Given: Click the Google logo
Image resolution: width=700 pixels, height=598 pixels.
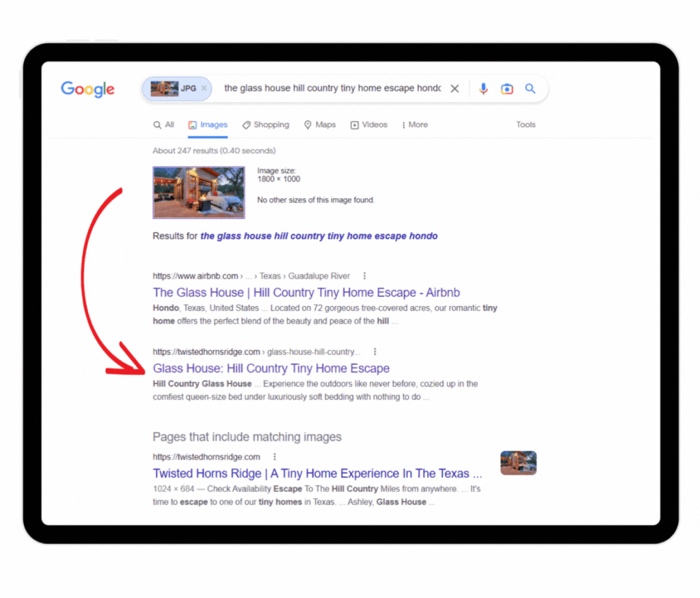Looking at the screenshot, I should click(87, 89).
